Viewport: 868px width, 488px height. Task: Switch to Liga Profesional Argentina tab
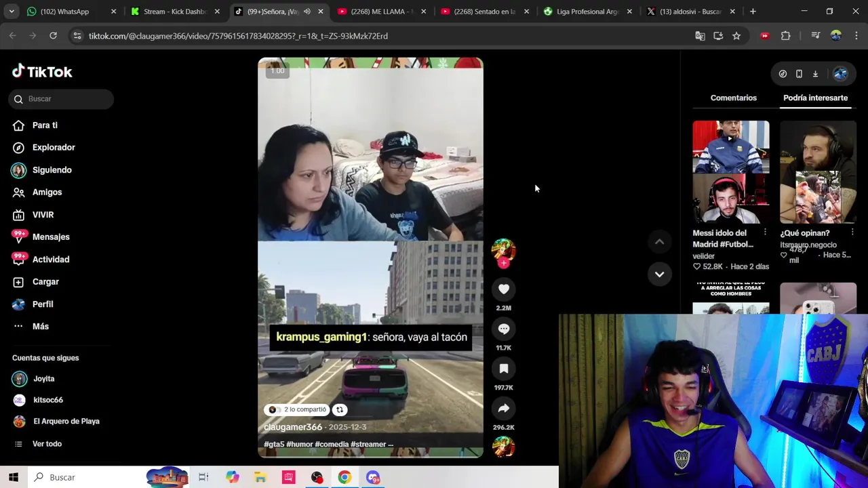click(x=589, y=12)
